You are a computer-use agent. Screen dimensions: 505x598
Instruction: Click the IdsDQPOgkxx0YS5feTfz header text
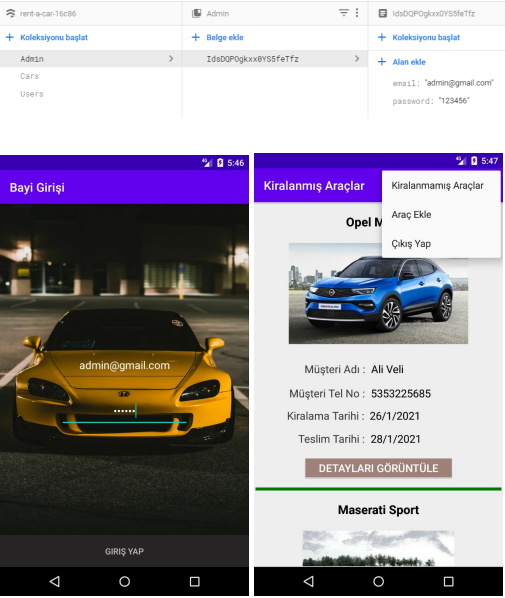pos(434,14)
